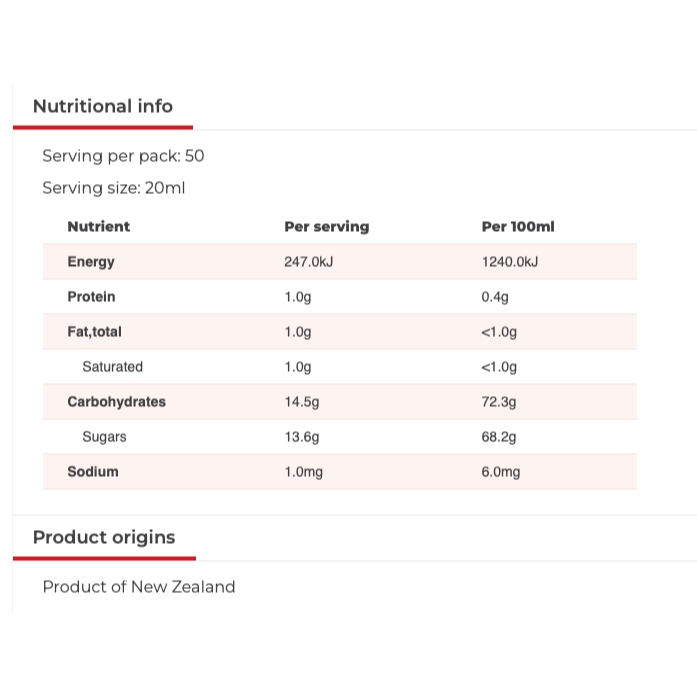This screenshot has height=697, width=697.
Task: Click the 247.0kJ energy per serving value
Action: (308, 262)
